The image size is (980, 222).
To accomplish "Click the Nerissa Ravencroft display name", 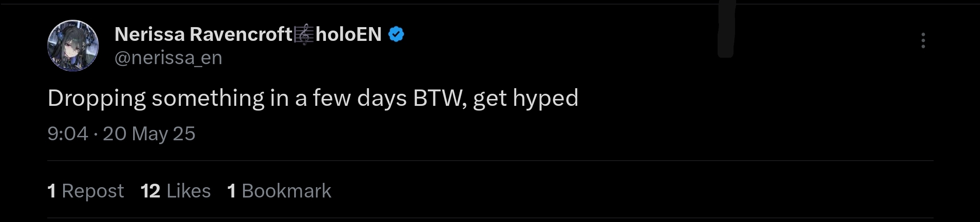I will [x=203, y=34].
